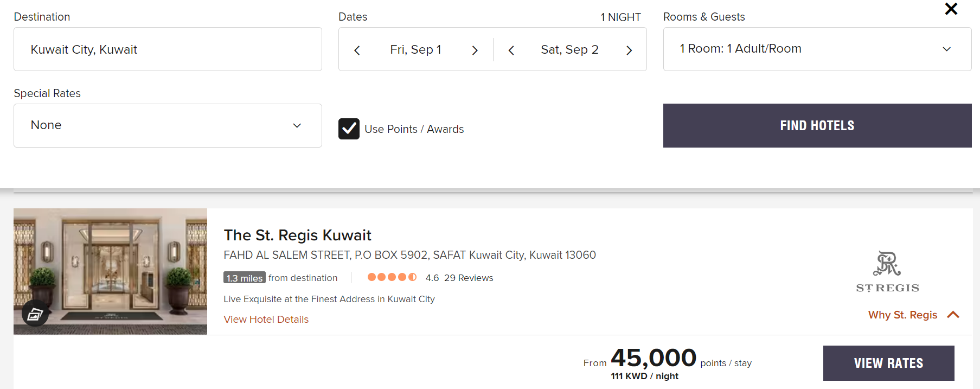Screen dimensions: 980x389
Task: Go to previous check-in date arrow
Action: 357,50
